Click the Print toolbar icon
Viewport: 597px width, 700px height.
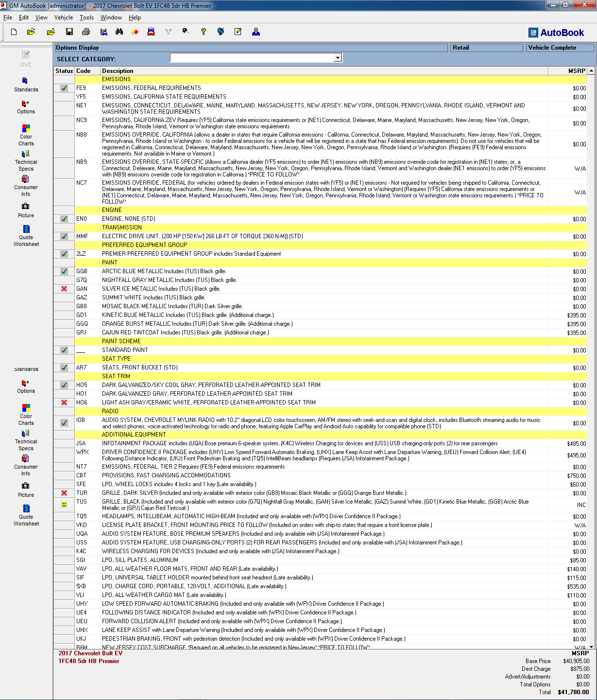86,32
